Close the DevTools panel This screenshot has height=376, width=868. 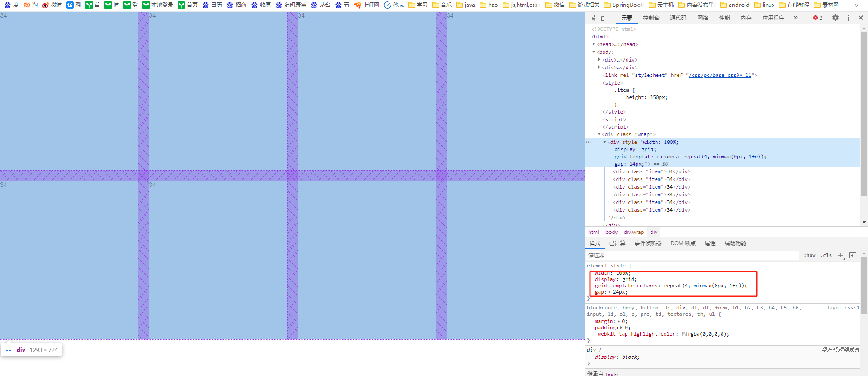point(861,18)
